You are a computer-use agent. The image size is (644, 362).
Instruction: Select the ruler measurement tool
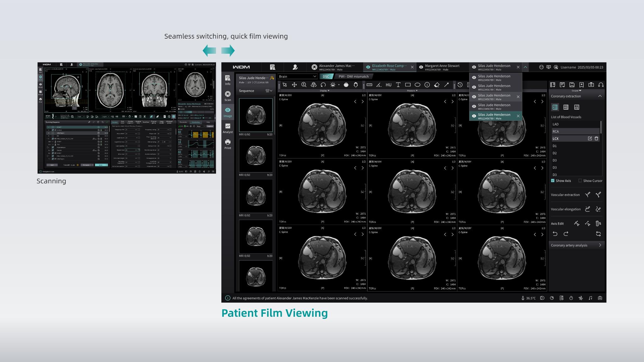(x=369, y=85)
